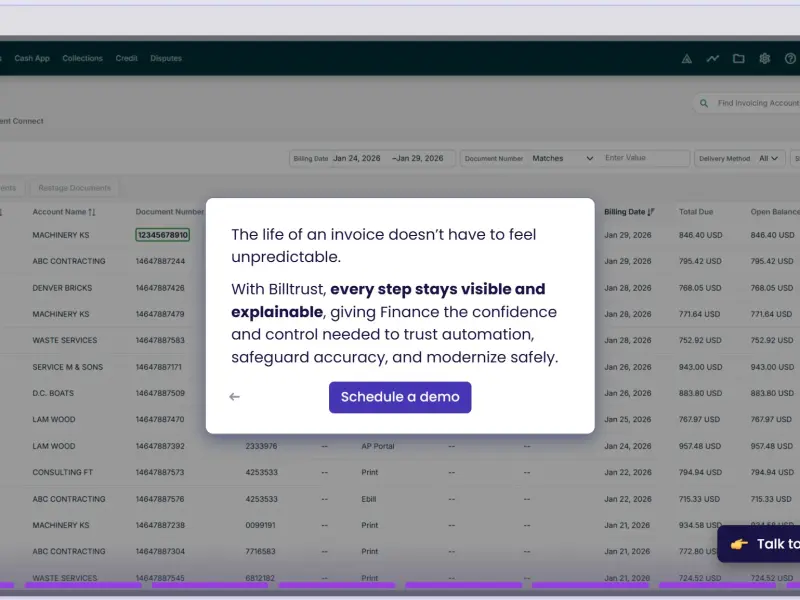Expand the Delivery Method All dropdown
800x600 pixels.
tap(768, 158)
